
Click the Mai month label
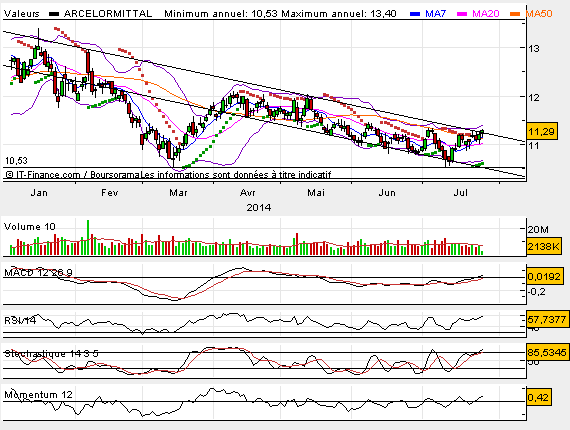(316, 193)
